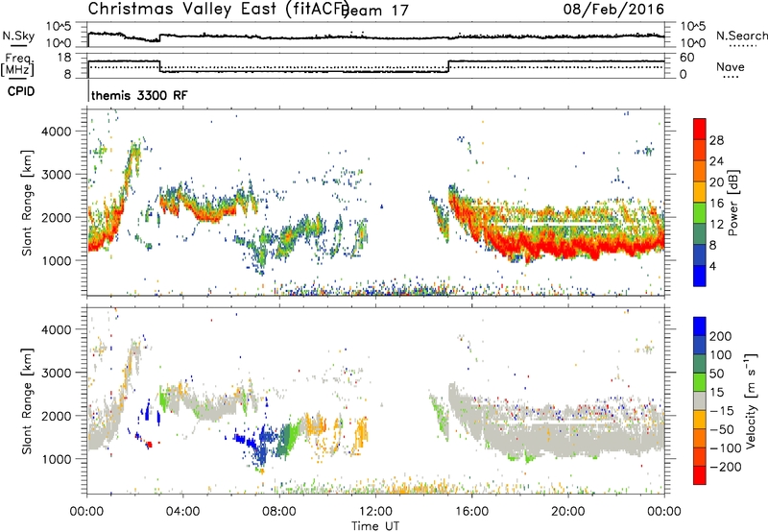The width and height of the screenshot is (768, 532).
Task: Click the 'Velocity [m s-1]' color bar label
Action: pyautogui.click(x=751, y=400)
